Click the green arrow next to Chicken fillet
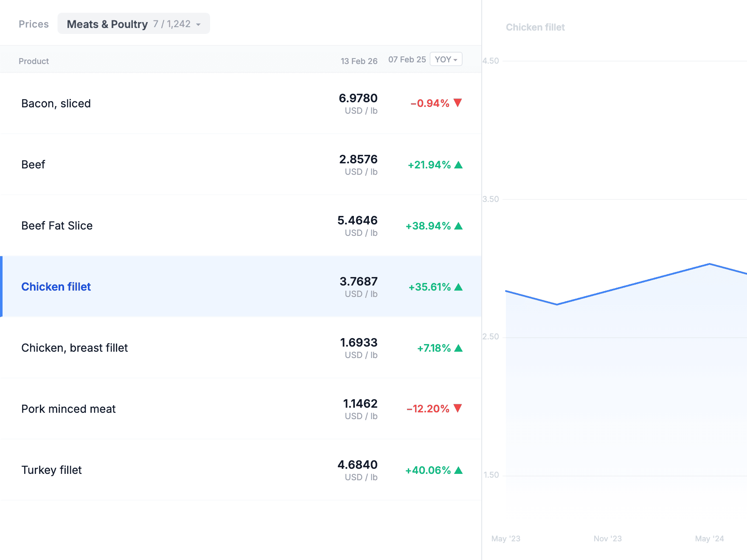 click(459, 287)
